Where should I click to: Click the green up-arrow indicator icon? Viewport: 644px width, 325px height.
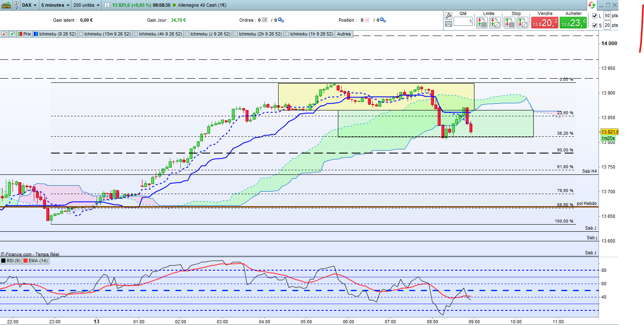click(x=12, y=34)
